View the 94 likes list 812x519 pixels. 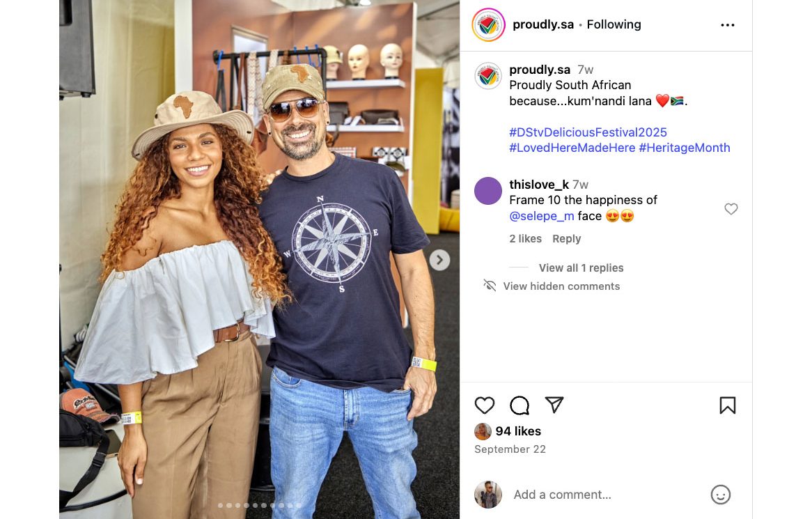coord(518,431)
